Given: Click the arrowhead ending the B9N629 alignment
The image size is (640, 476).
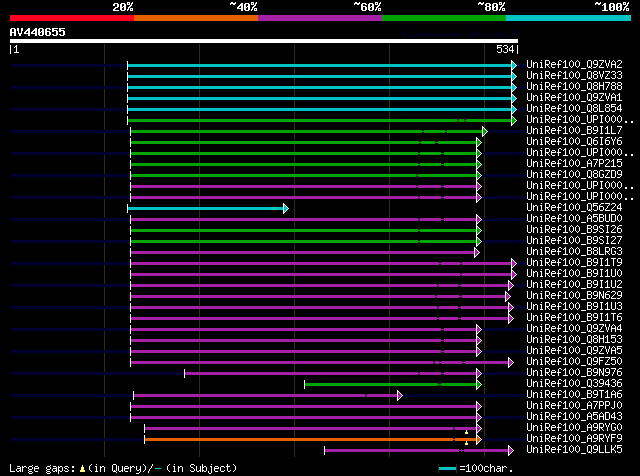Looking at the screenshot, I should click(507, 296).
